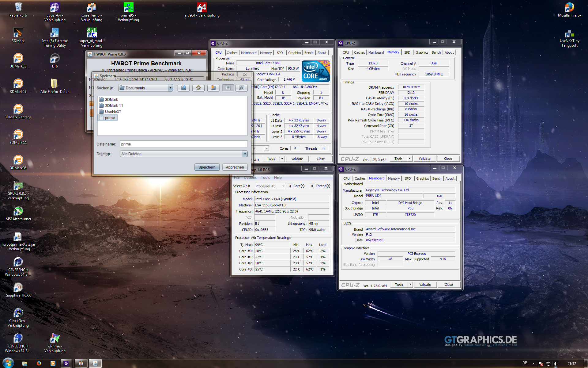Click Tools button in CPU-Z Mainboard window
Viewport: 588px width, 368px height.
point(399,285)
